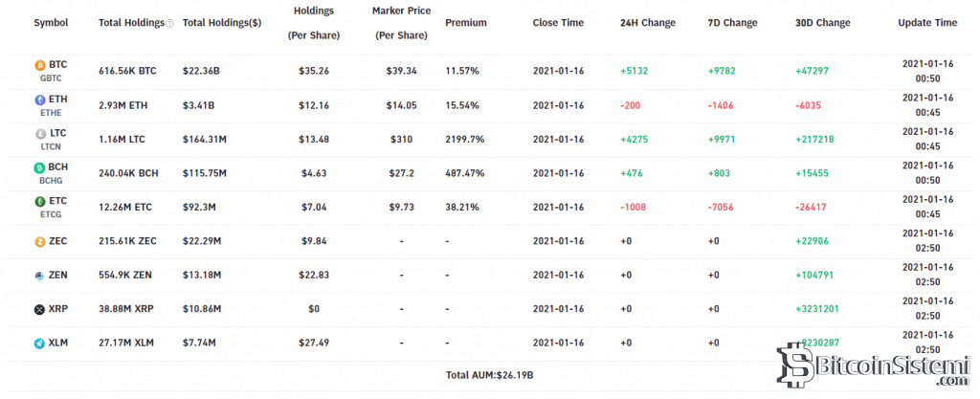980x399 pixels.
Task: Click the Horizen ZEN coin icon
Action: (x=40, y=276)
